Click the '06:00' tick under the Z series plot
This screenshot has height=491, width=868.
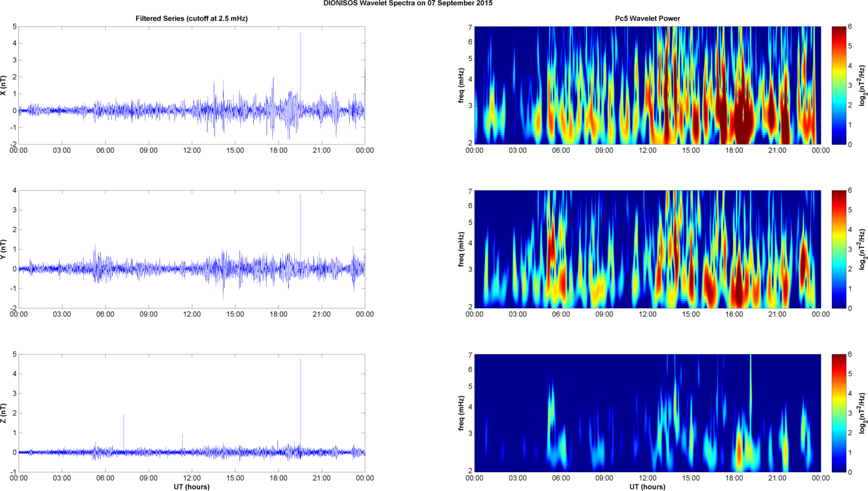(105, 478)
